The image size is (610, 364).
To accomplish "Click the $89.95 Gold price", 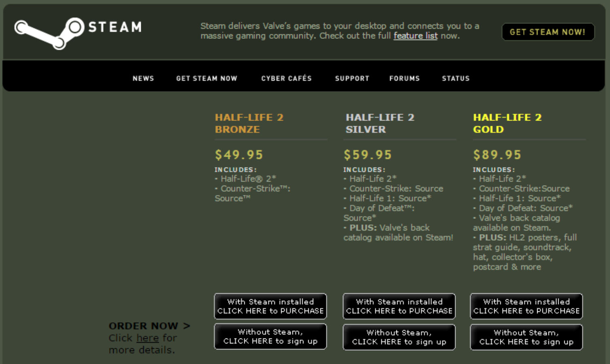I will coord(497,155).
